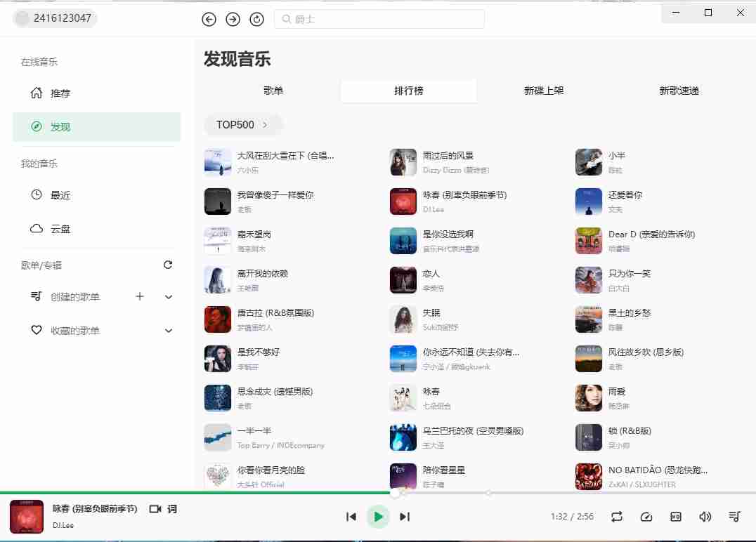Go to the previous track
756x542 pixels.
pyautogui.click(x=351, y=517)
